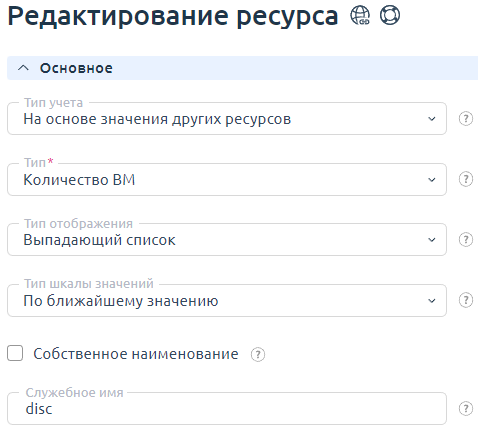Open help icon next to Тип шкалы значений

point(466,300)
